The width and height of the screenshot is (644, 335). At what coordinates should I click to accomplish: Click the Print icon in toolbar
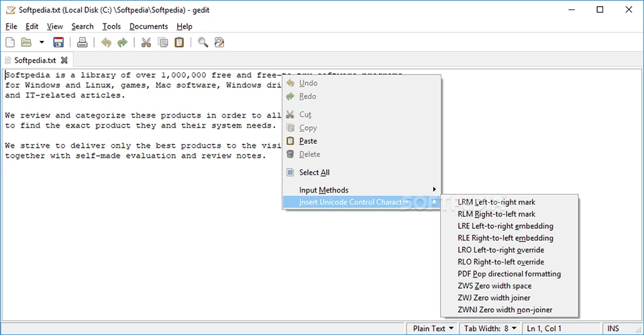[x=82, y=42]
